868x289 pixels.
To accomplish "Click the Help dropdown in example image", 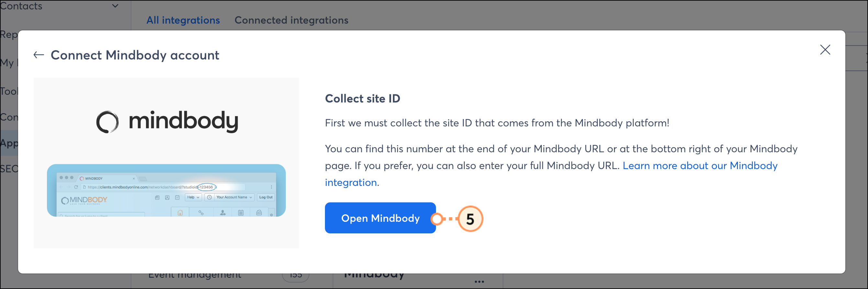I will point(193,197).
